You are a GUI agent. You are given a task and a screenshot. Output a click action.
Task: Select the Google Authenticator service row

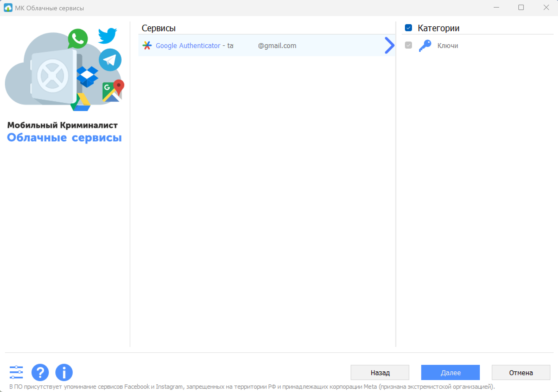tap(326, 45)
